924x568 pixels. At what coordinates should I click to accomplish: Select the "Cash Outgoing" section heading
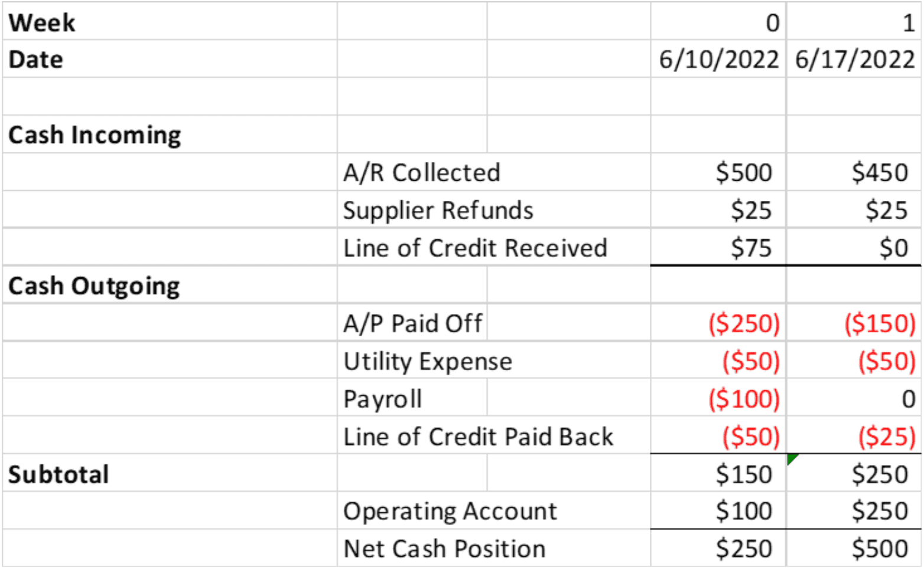tap(94, 286)
